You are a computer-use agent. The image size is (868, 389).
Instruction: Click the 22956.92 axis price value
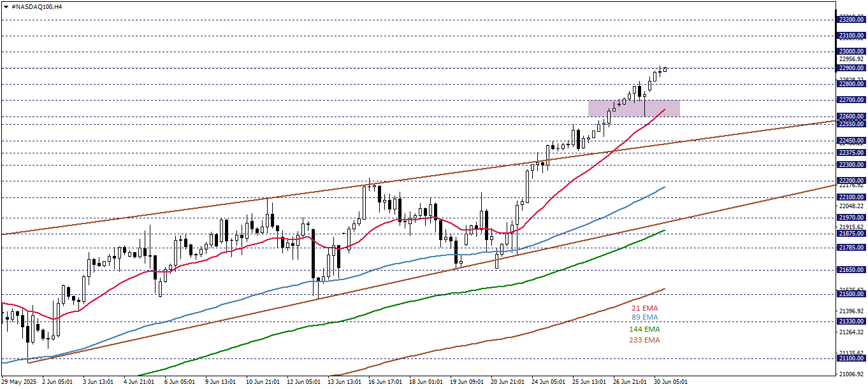(851, 59)
